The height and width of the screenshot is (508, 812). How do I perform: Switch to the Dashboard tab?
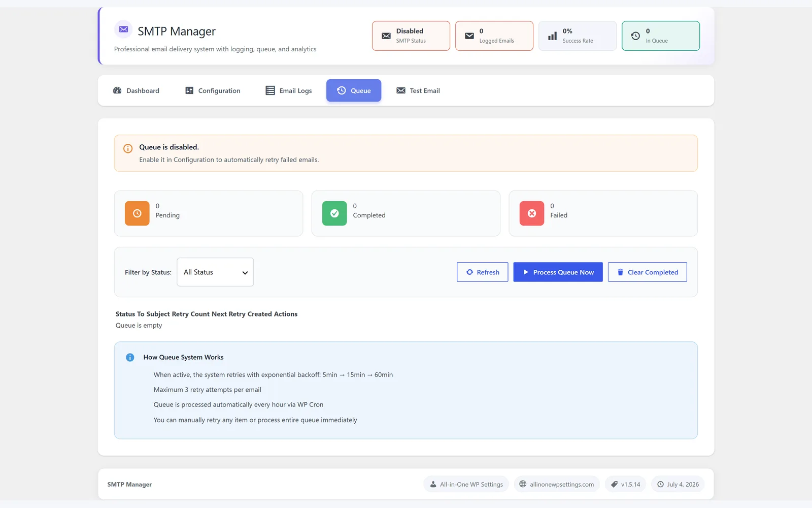click(x=136, y=90)
